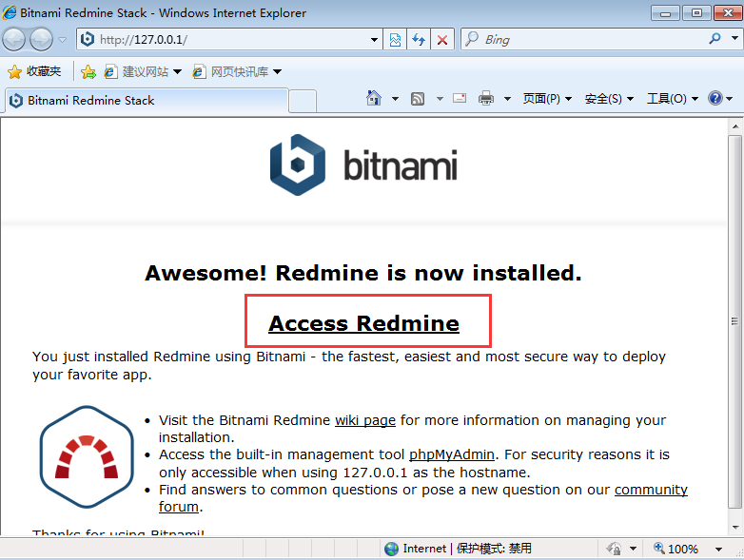Screen dimensions: 744x560
Task: Open the 页面(P) menu
Action: pyautogui.click(x=547, y=99)
